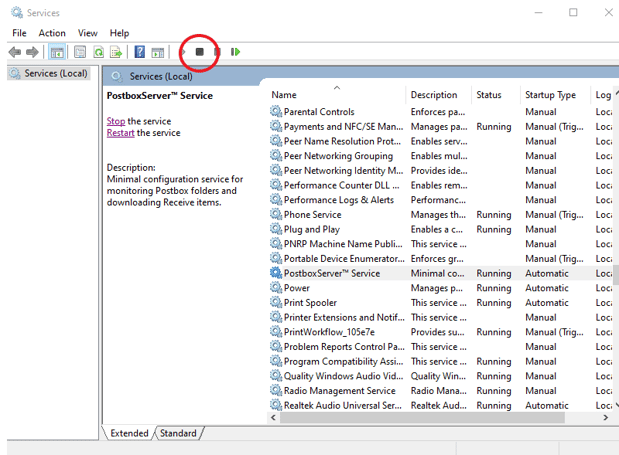The height and width of the screenshot is (455, 619).
Task: Toggle the Show/Hide Action Pane icon
Action: (158, 52)
